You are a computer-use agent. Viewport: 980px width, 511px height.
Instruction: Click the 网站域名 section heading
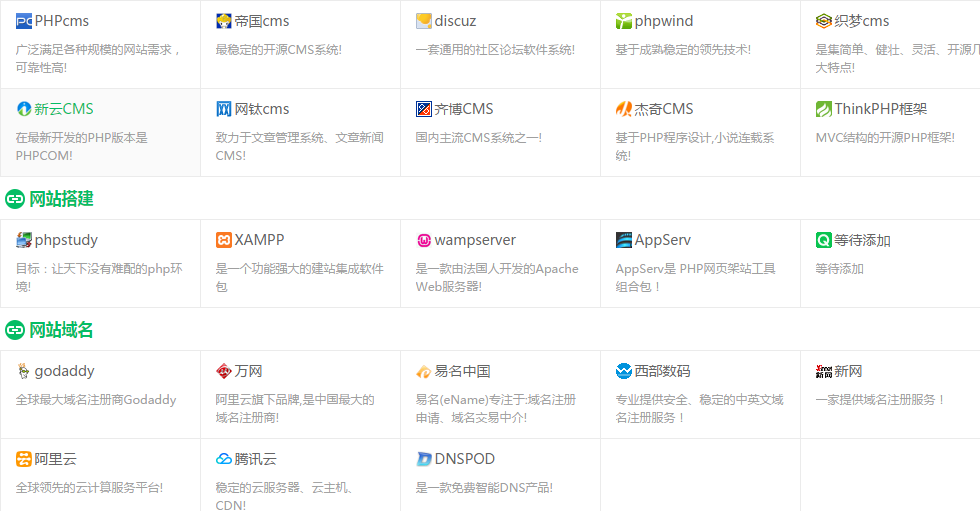click(x=61, y=330)
